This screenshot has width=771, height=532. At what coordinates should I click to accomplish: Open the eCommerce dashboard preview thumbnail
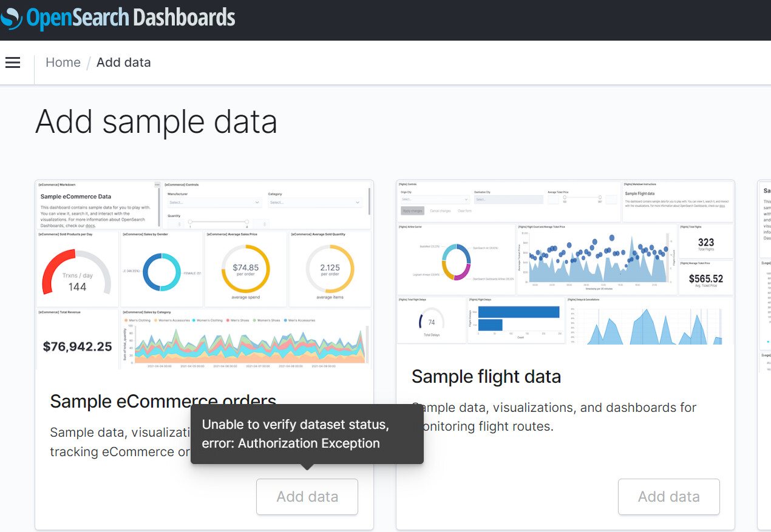[x=204, y=274]
